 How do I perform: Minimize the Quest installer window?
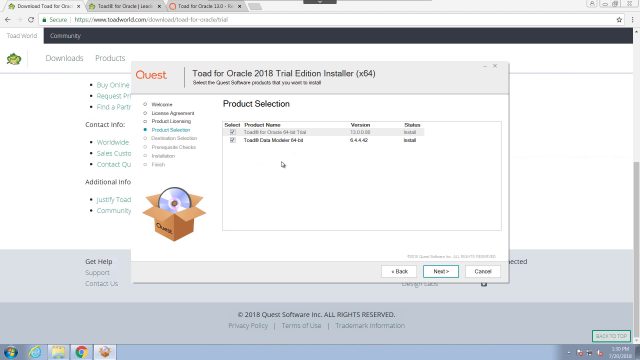coord(485,66)
